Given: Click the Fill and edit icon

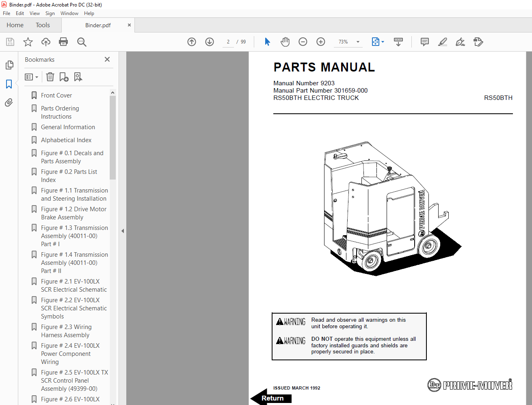Looking at the screenshot, I should coord(478,42).
